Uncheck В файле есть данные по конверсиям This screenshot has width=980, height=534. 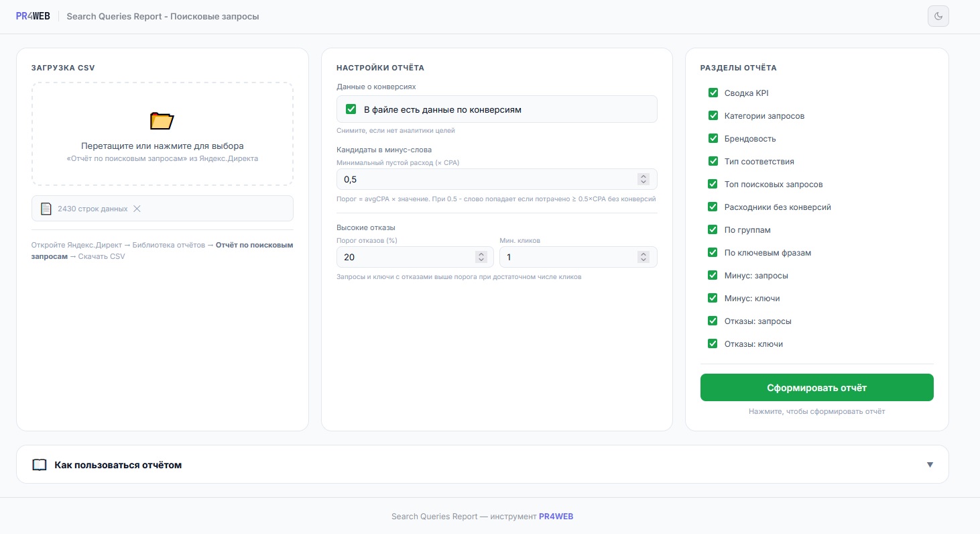[x=351, y=109]
